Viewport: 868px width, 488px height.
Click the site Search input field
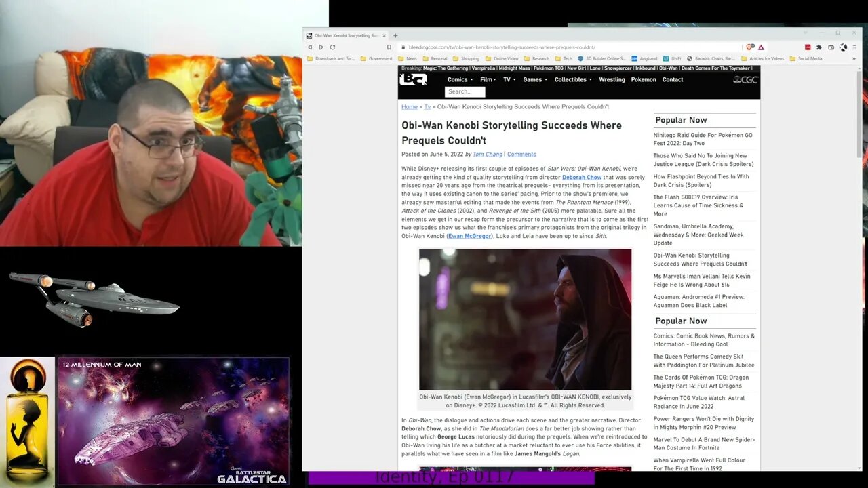click(x=465, y=91)
